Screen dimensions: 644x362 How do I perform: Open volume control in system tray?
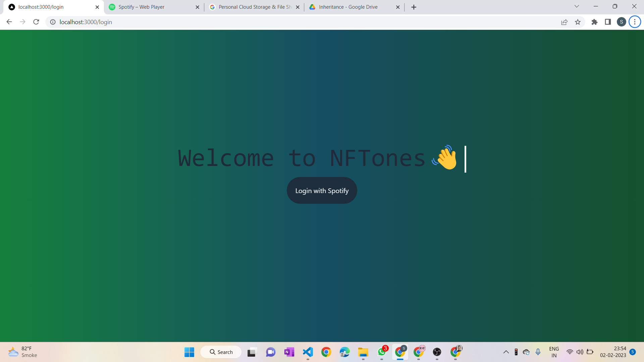point(580,352)
